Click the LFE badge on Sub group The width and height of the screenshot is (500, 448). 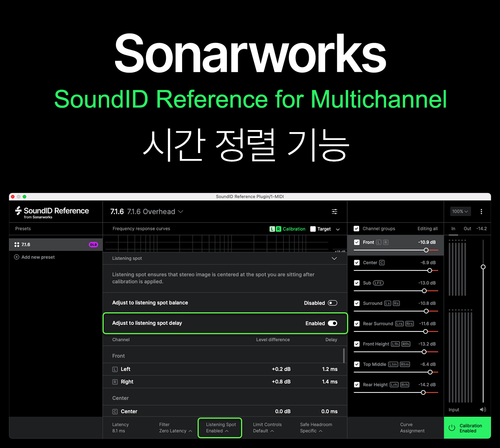(x=379, y=283)
